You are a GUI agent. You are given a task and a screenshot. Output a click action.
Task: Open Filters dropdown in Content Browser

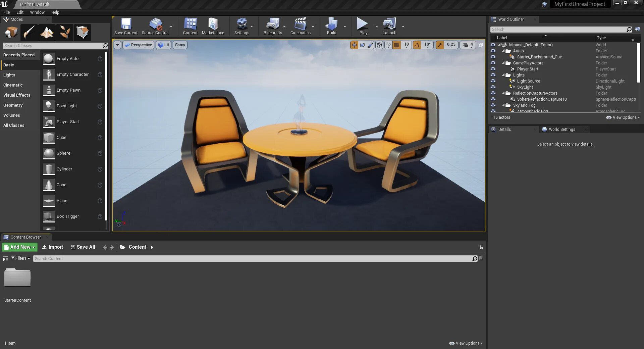pos(21,258)
